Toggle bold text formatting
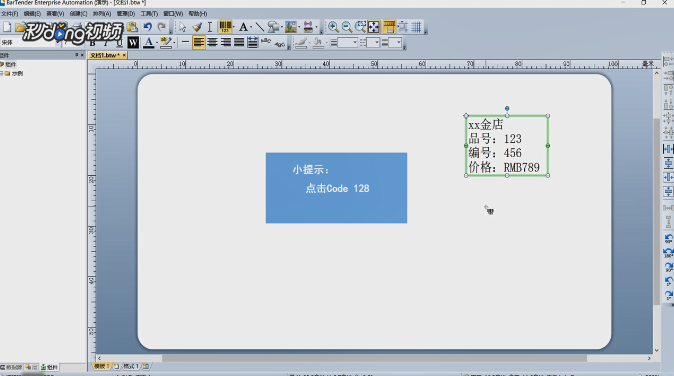The height and width of the screenshot is (376, 674). click(x=92, y=43)
